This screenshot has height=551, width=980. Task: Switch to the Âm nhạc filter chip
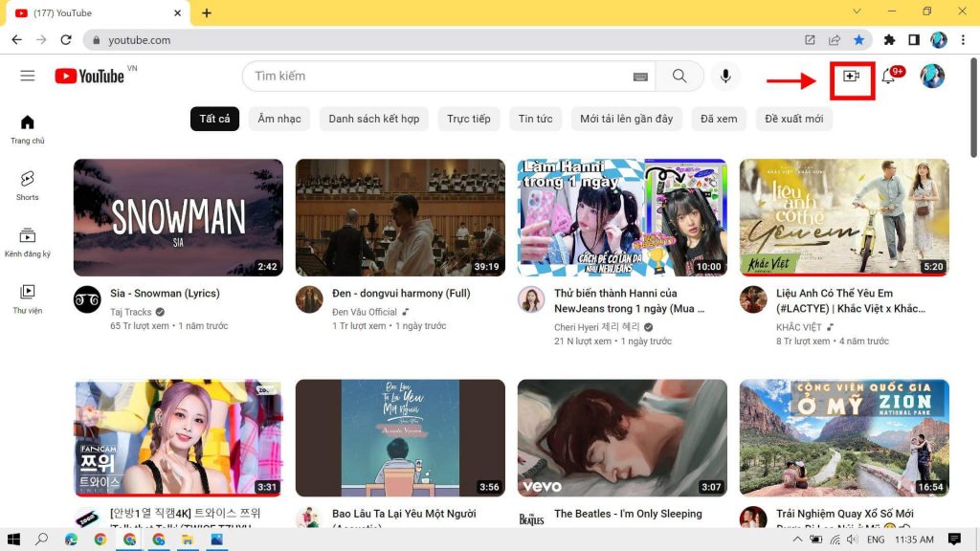[x=278, y=119]
